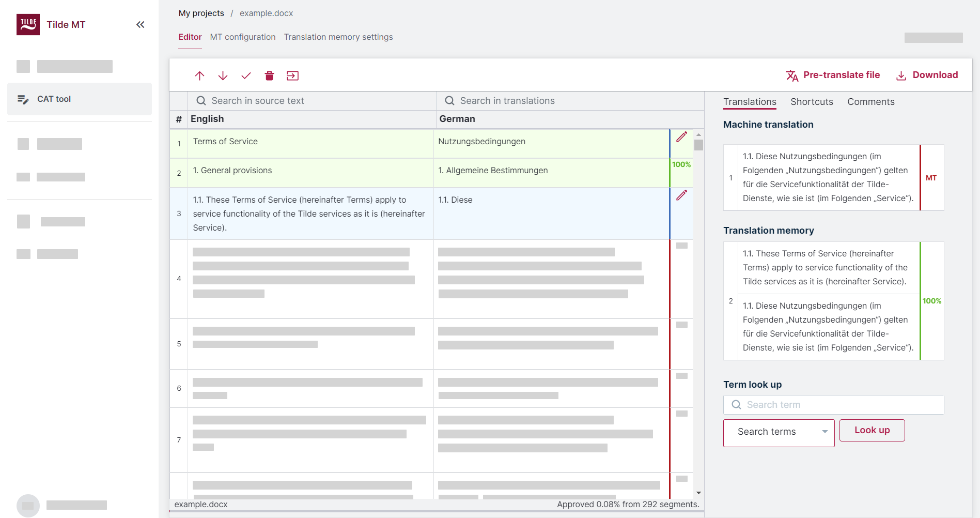Edit the translation cell '1.1. Diese'
This screenshot has width=980, height=518.
pos(551,214)
